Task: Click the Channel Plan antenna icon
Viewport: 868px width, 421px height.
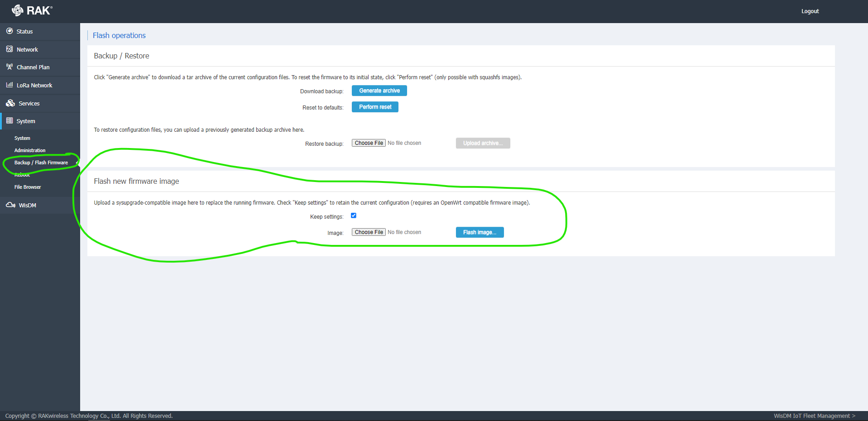Action: [10, 67]
